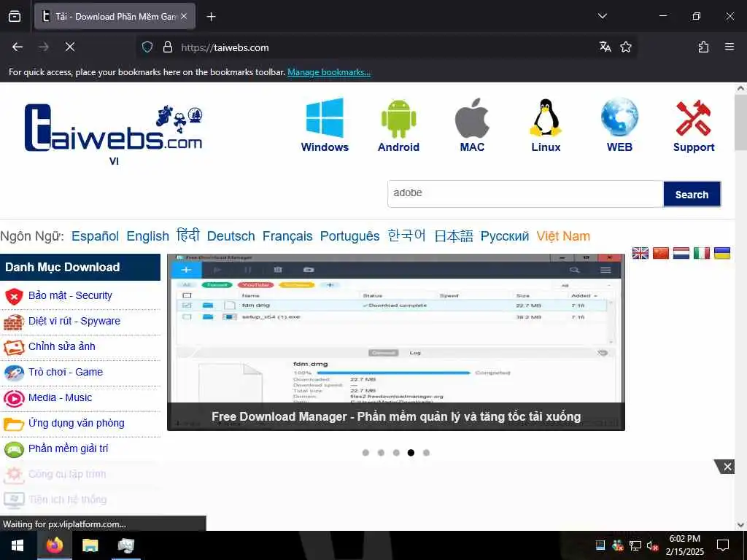Screen dimensions: 747x560
Task: Switch site language to Español
Action: (95, 236)
